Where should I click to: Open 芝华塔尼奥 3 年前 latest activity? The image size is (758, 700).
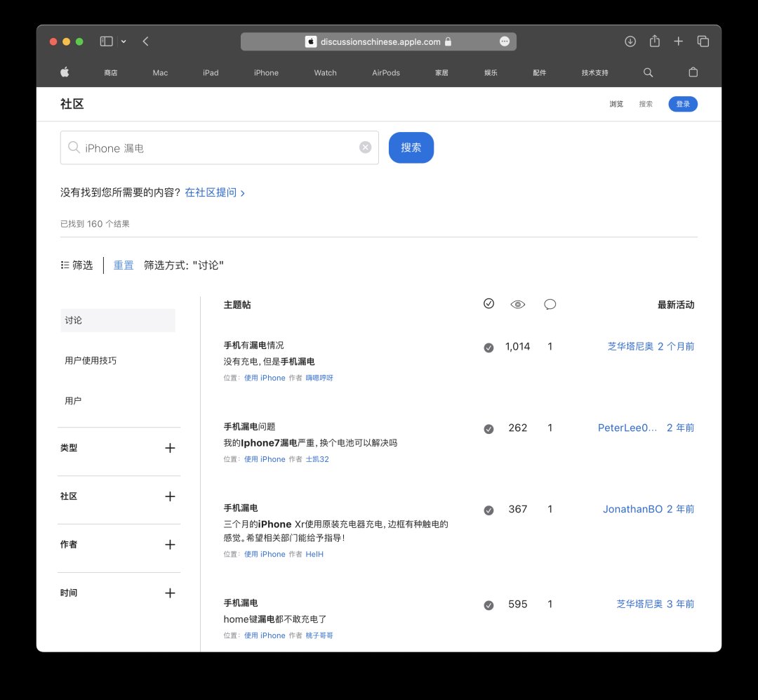[655, 604]
